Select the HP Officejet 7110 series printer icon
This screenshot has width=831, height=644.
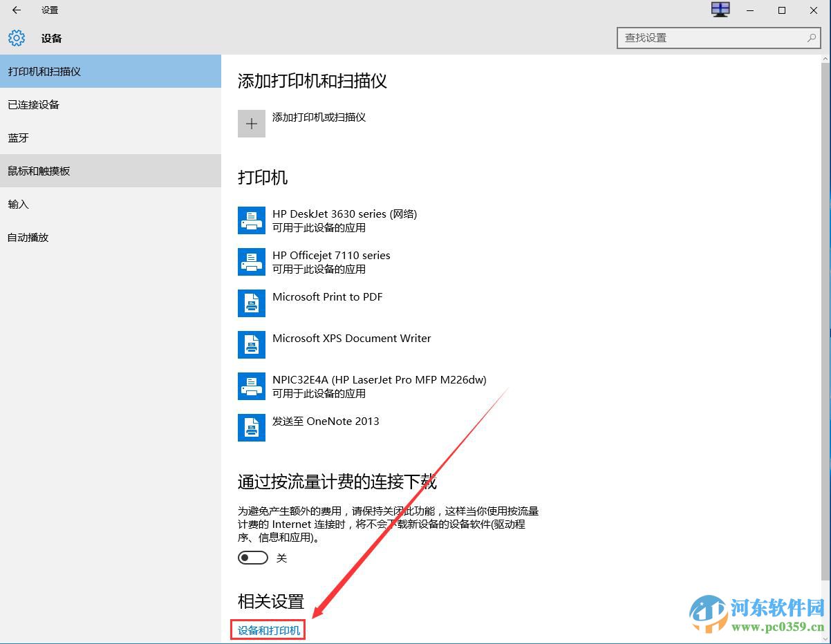tap(251, 261)
